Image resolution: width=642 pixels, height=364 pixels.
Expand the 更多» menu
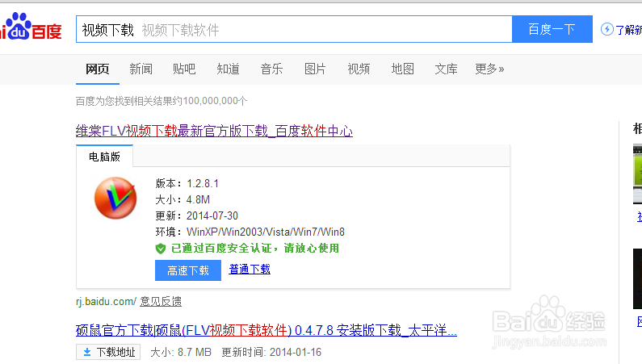point(489,69)
